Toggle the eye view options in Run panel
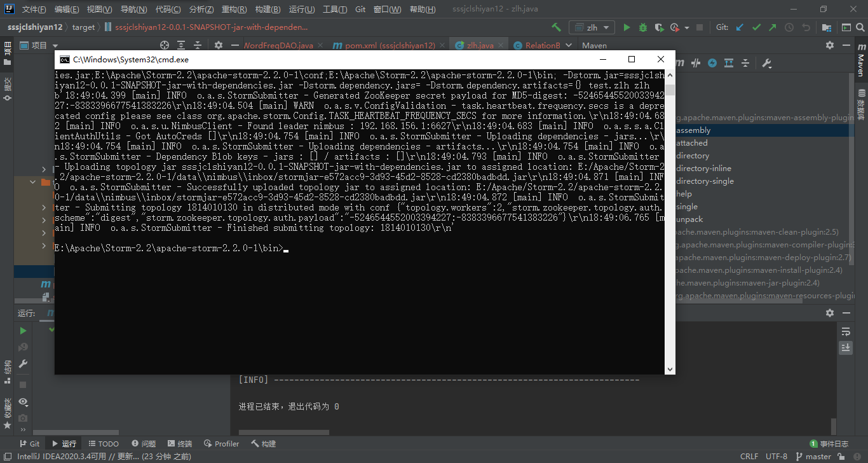Image resolution: width=868 pixels, height=463 pixels. [x=23, y=401]
